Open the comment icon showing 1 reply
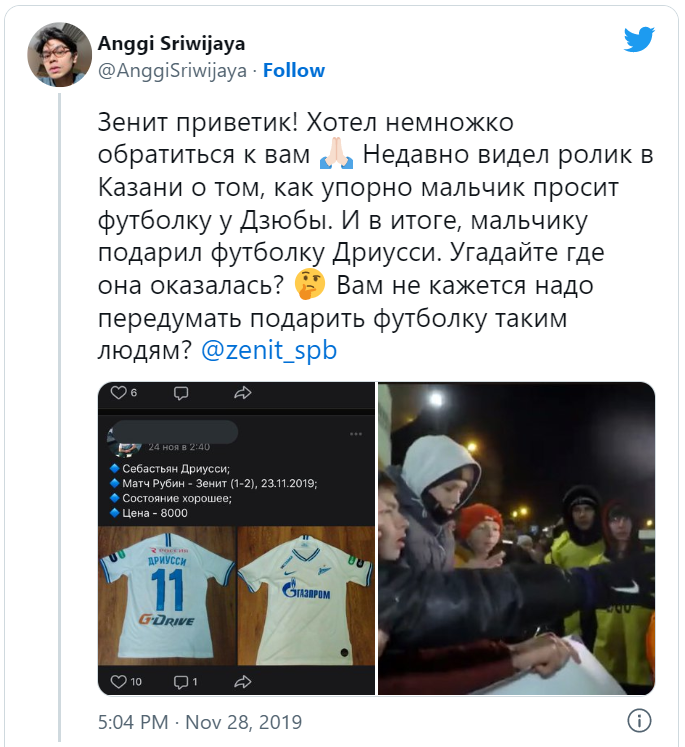Image resolution: width=685 pixels, height=747 pixels. point(181,682)
